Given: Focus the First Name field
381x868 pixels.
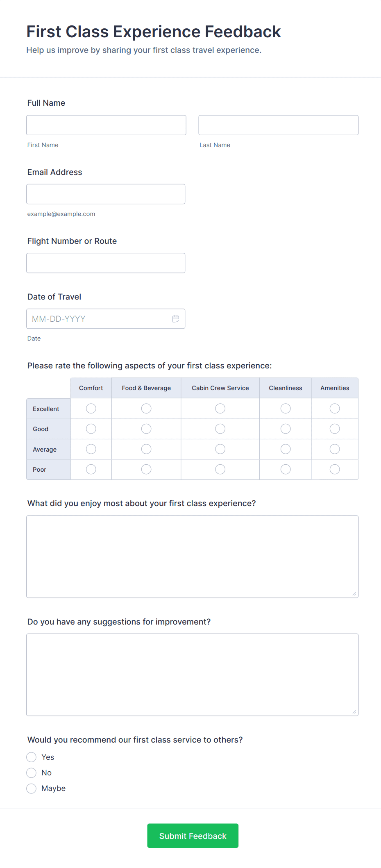Looking at the screenshot, I should click(106, 125).
